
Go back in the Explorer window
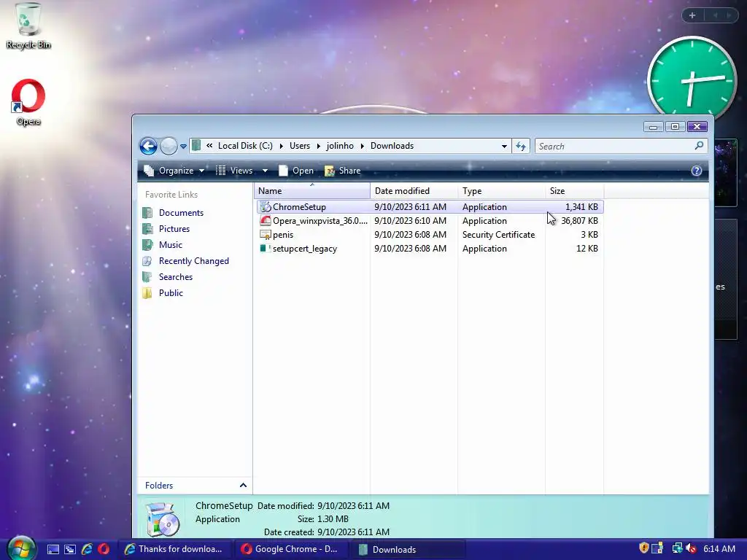[148, 146]
